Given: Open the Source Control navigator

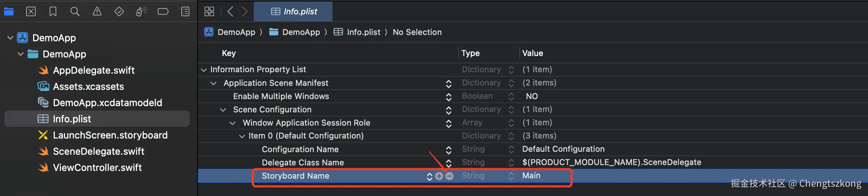Looking at the screenshot, I should click(x=31, y=12).
